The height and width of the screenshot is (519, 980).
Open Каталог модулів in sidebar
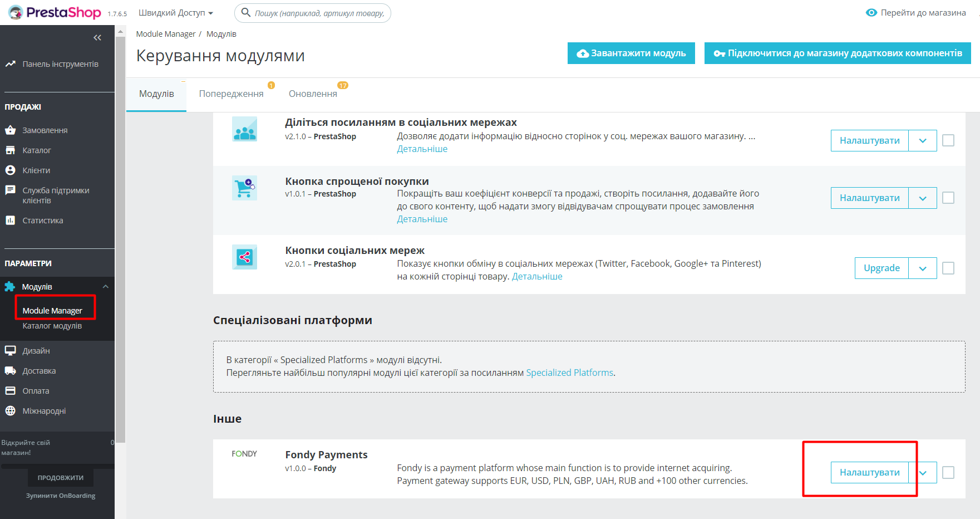tap(52, 326)
